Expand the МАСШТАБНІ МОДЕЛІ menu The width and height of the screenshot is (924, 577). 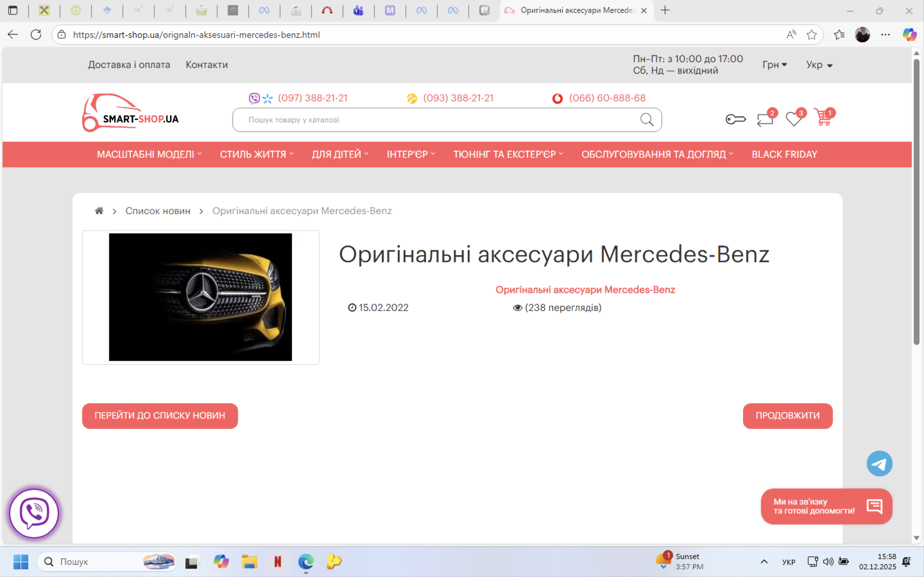pyautogui.click(x=149, y=154)
